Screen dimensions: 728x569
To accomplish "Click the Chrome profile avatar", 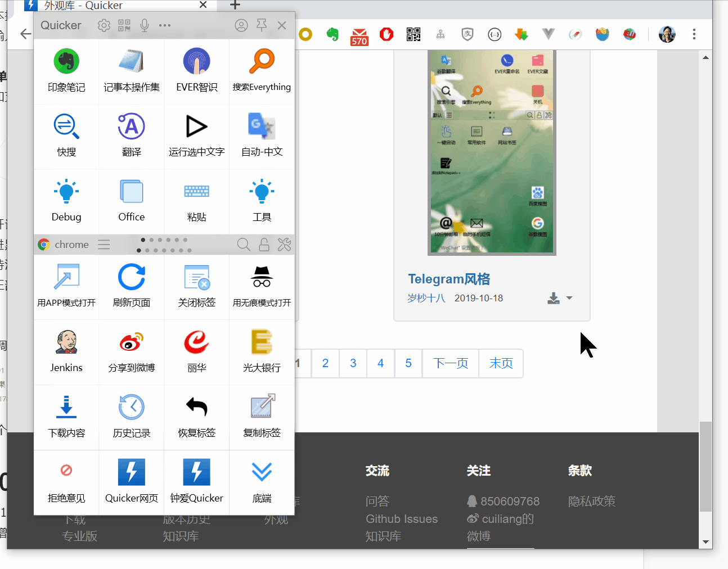I will tap(667, 34).
